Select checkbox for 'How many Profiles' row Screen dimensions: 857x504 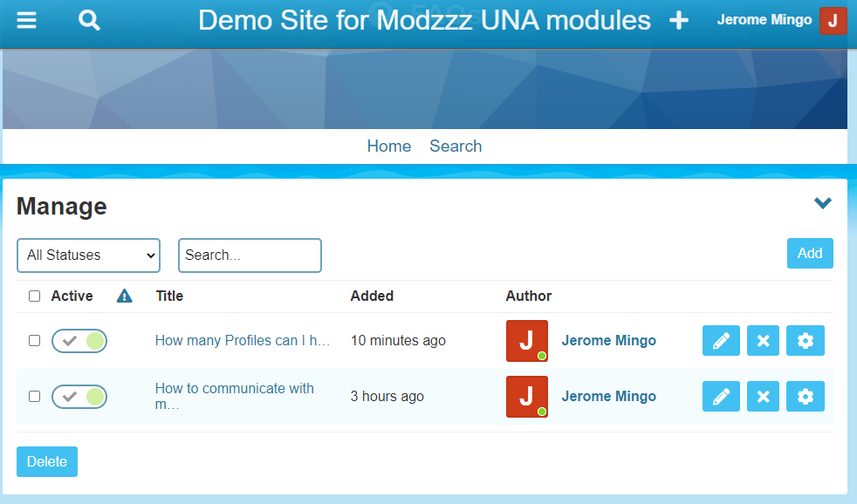click(35, 341)
